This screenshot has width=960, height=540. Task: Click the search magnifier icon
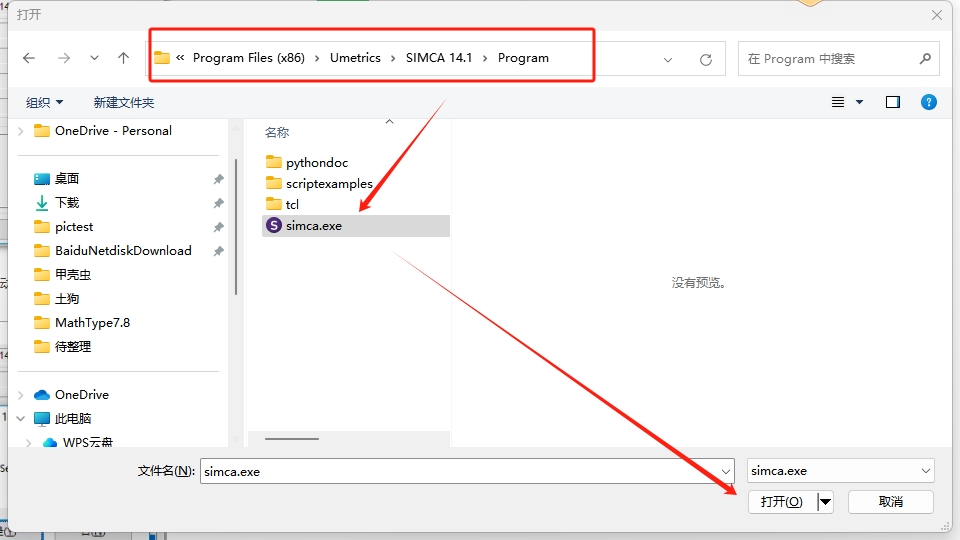coord(925,59)
